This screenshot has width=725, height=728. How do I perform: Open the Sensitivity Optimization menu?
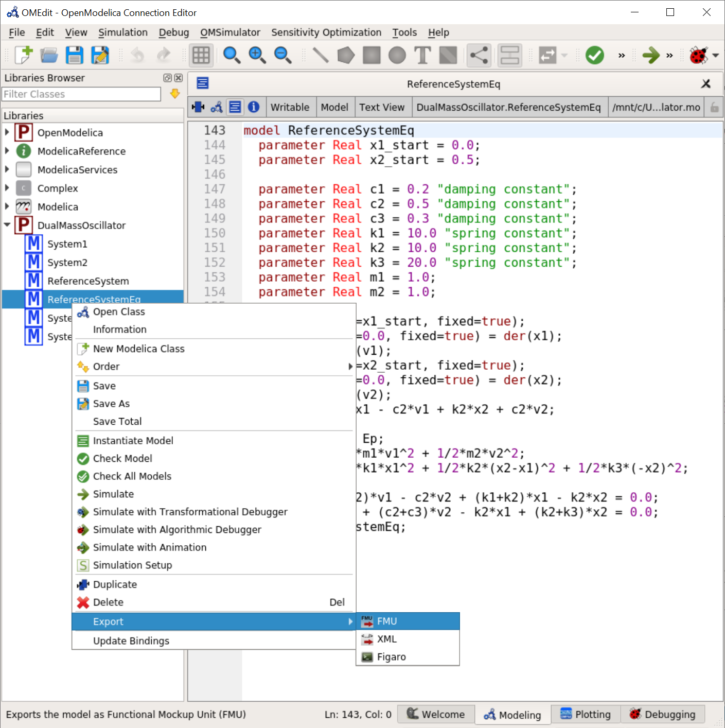pos(326,32)
